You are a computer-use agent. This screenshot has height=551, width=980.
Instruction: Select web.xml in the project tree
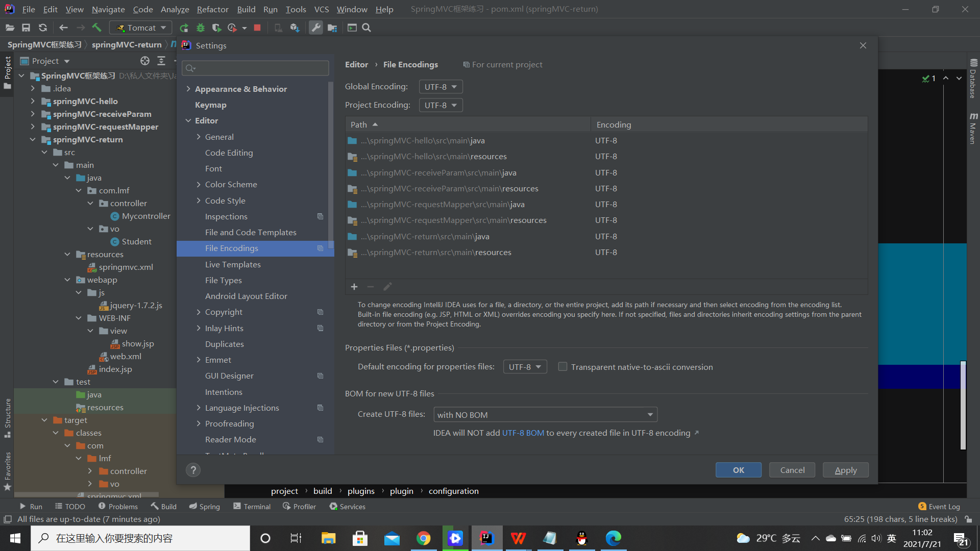point(126,356)
